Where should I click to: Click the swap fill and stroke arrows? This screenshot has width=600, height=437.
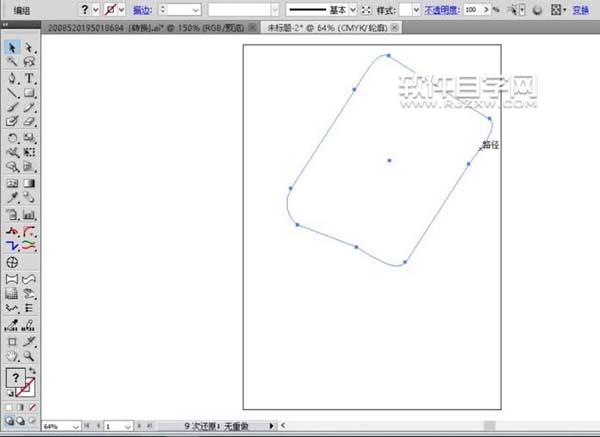[32, 370]
